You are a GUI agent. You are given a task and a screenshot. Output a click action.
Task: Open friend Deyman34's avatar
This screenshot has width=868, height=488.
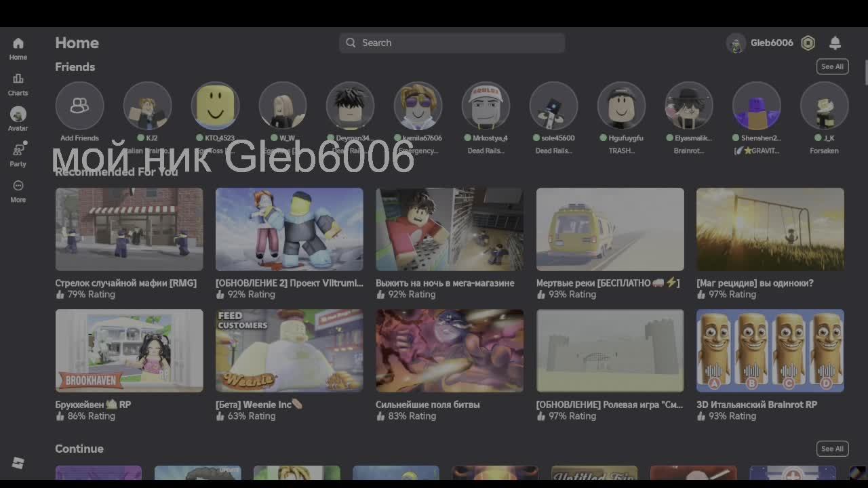click(x=351, y=106)
